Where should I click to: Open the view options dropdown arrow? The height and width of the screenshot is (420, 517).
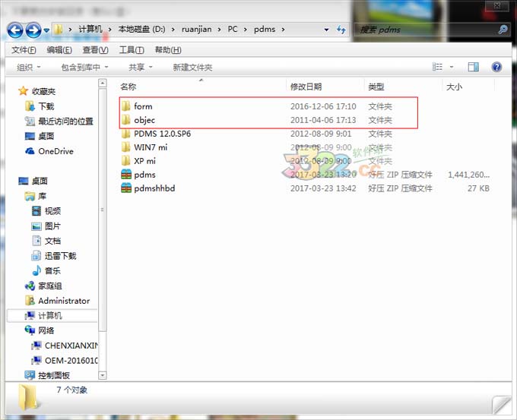click(x=452, y=67)
